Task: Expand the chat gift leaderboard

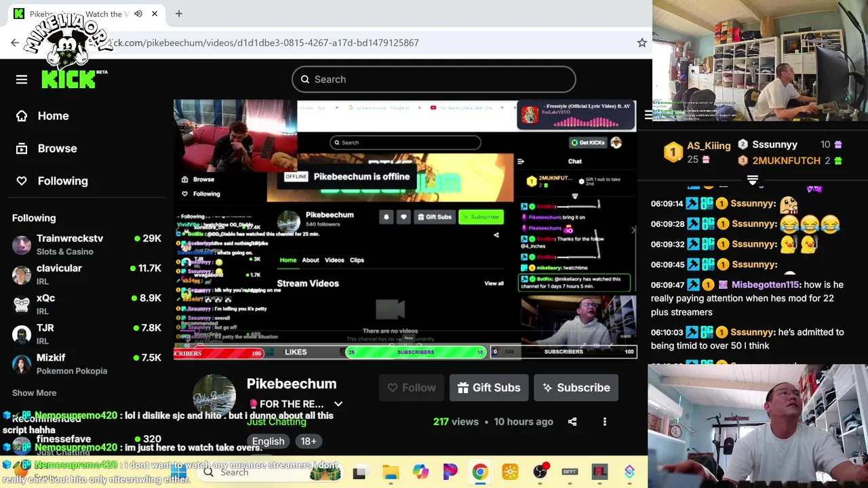Action: 753,180
